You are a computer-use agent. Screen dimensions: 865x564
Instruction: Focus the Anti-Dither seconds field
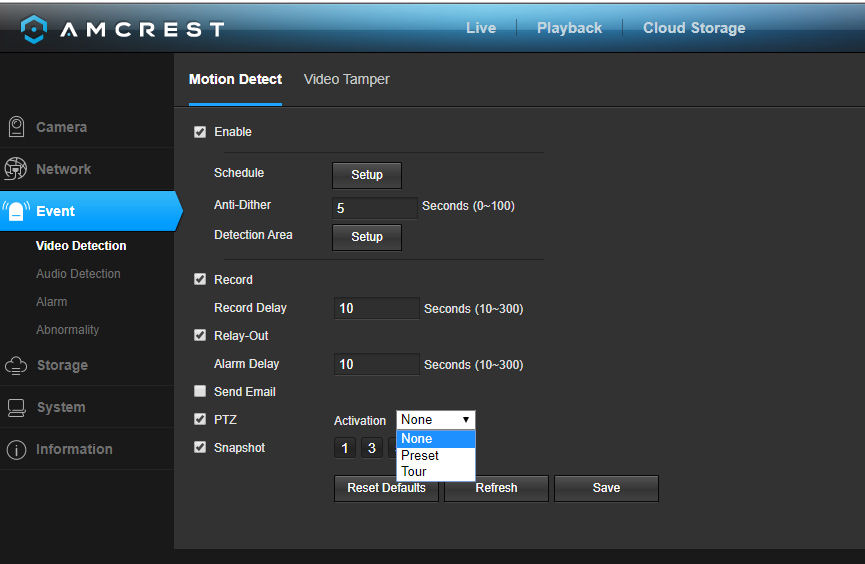375,207
